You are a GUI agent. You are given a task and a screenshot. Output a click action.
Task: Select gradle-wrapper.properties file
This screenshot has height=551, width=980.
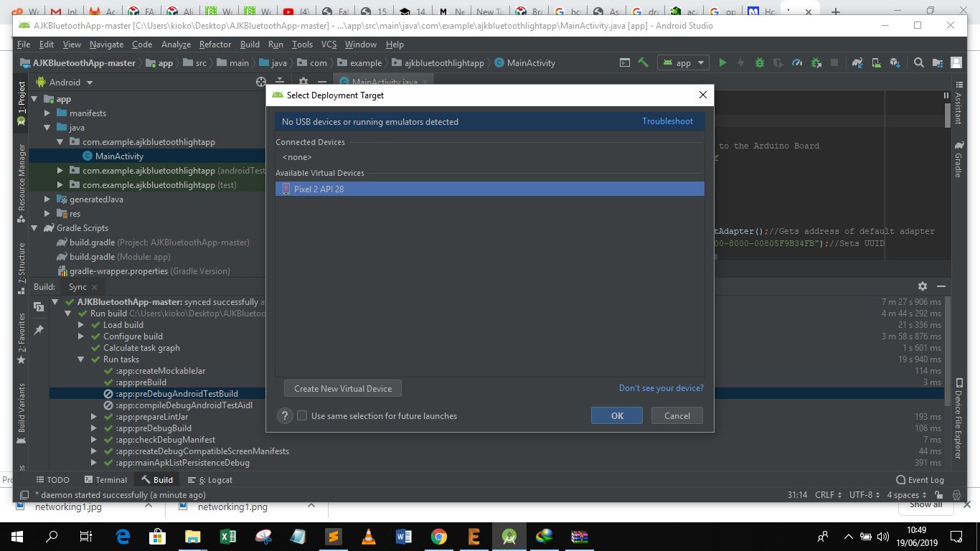coord(143,271)
